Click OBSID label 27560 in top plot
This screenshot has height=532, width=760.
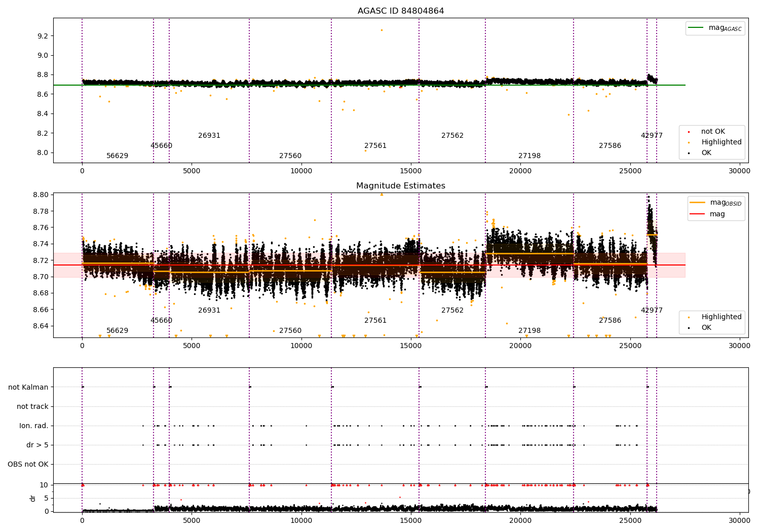[x=290, y=156]
